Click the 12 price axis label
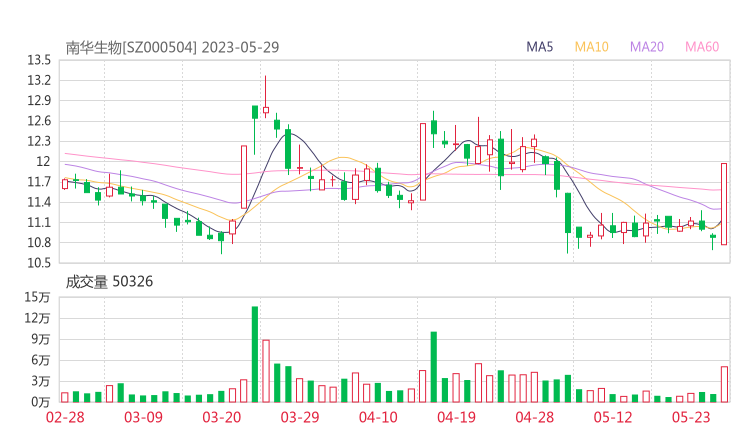Viewport: 740px width, 440px height. tap(43, 161)
